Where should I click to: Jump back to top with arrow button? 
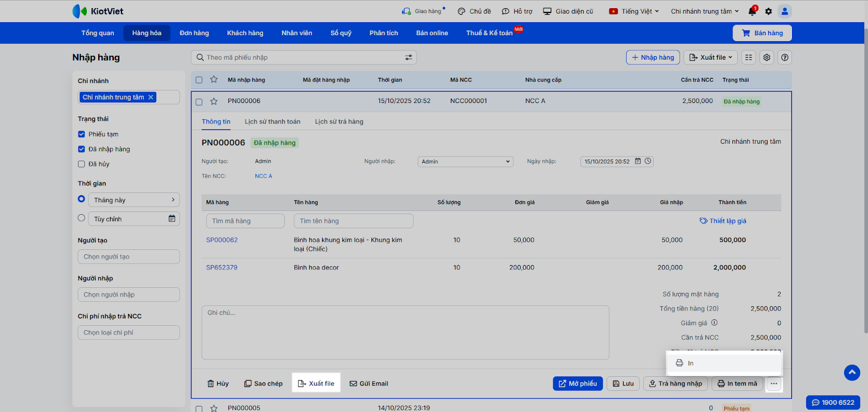tap(852, 372)
